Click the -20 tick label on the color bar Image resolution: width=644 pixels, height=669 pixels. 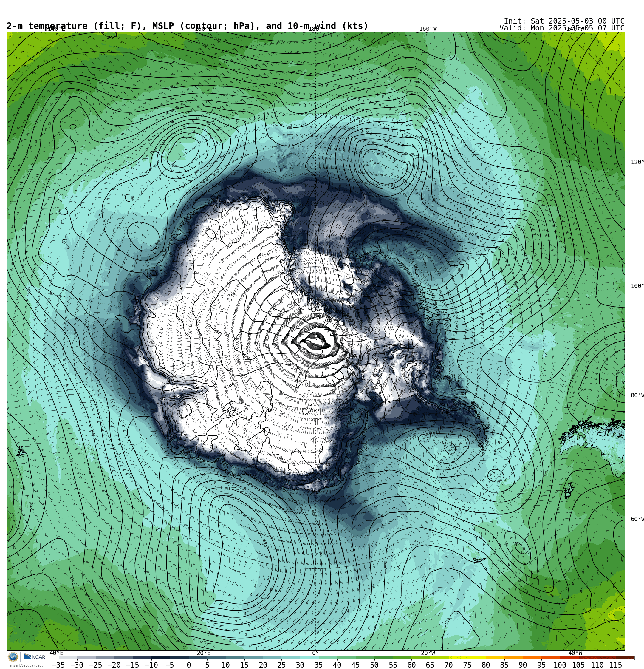click(114, 665)
